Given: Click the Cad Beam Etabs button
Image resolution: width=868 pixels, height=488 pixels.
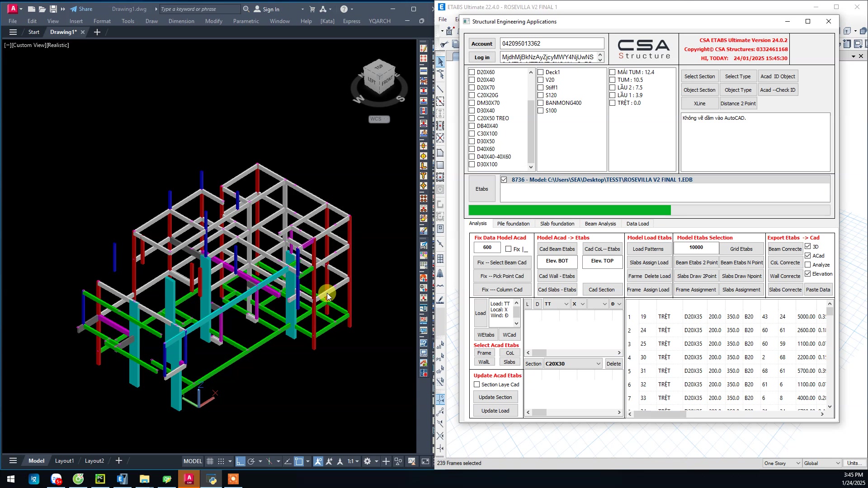Looking at the screenshot, I should pyautogui.click(x=557, y=249).
